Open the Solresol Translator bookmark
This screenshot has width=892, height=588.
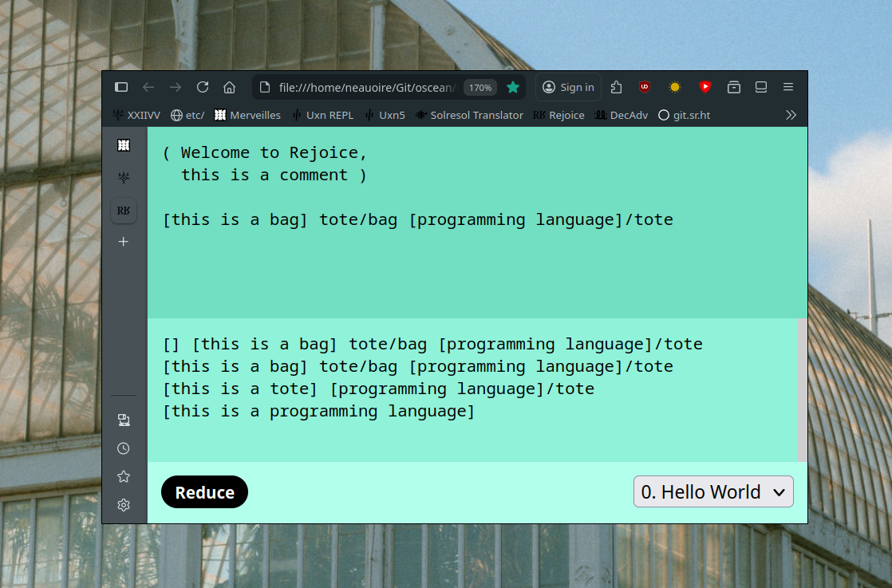point(469,115)
